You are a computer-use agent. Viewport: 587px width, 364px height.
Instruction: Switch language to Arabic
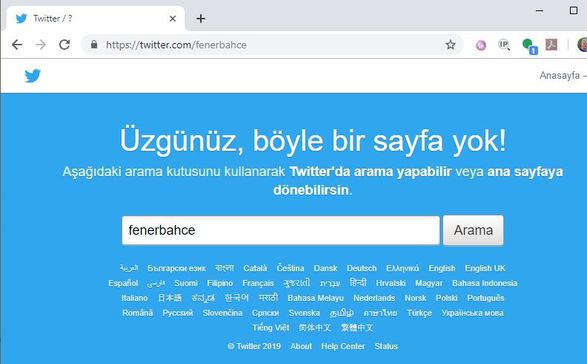[x=129, y=268]
